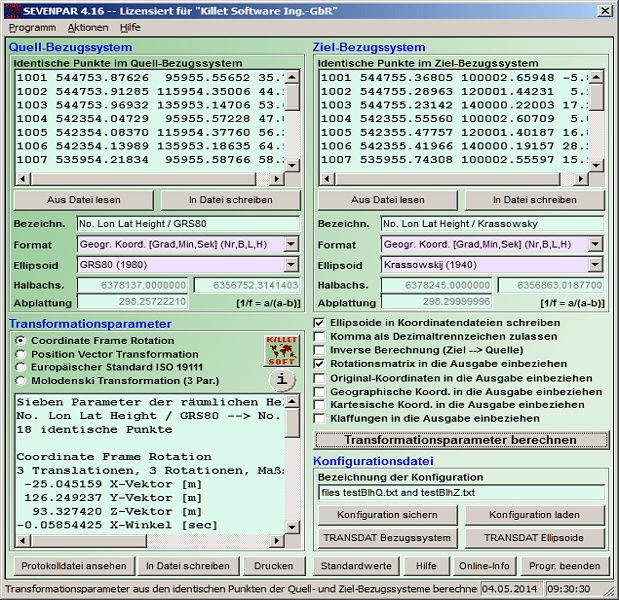619x600 pixels.
Task: Click source horizontal scrollbar thumb
Action: 143,179
